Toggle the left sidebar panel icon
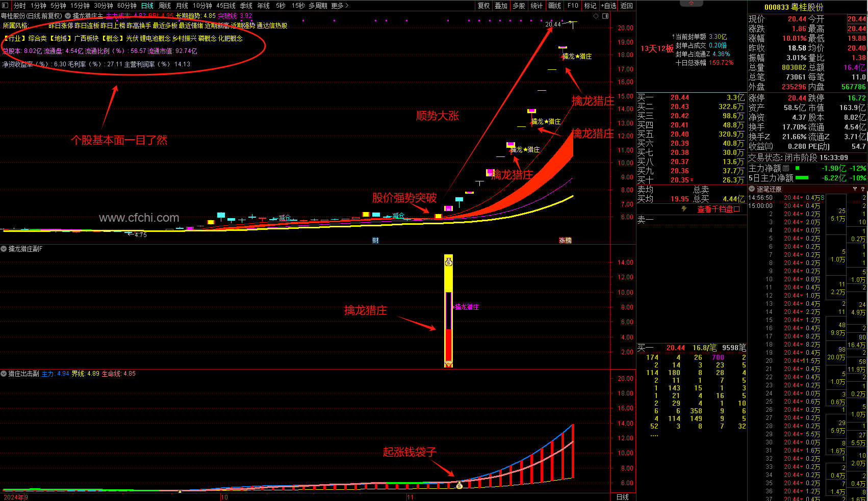This screenshot has height=501, width=868. point(5,6)
